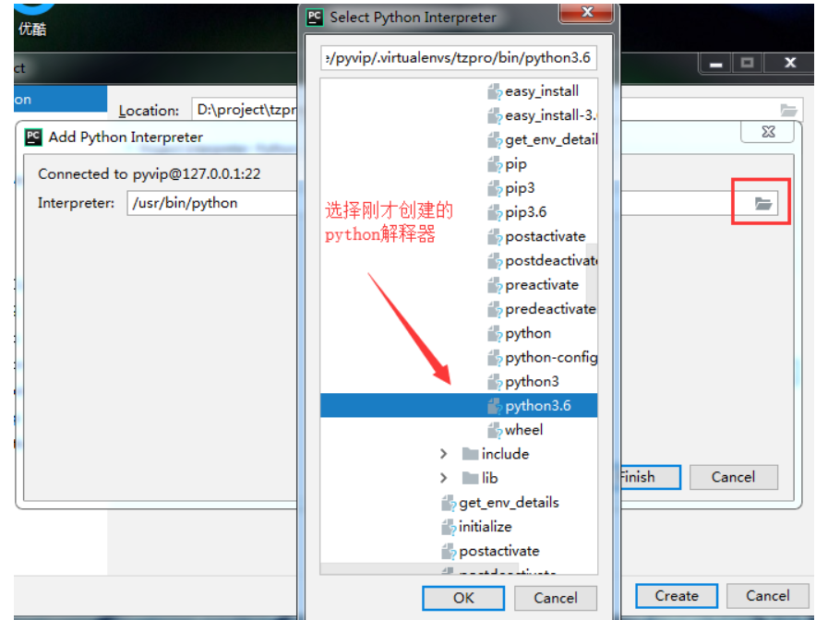Screen dimensions: 840x620
Task: Click the file icon beside python-config
Action: [x=495, y=358]
